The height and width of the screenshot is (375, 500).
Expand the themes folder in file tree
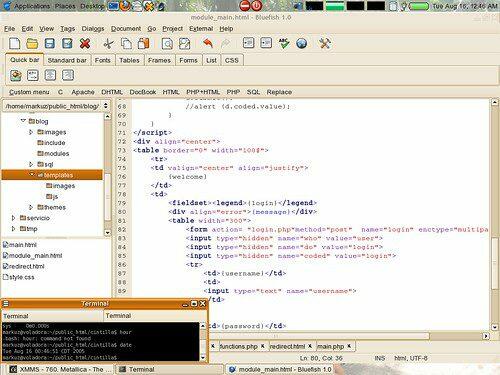tap(31, 207)
